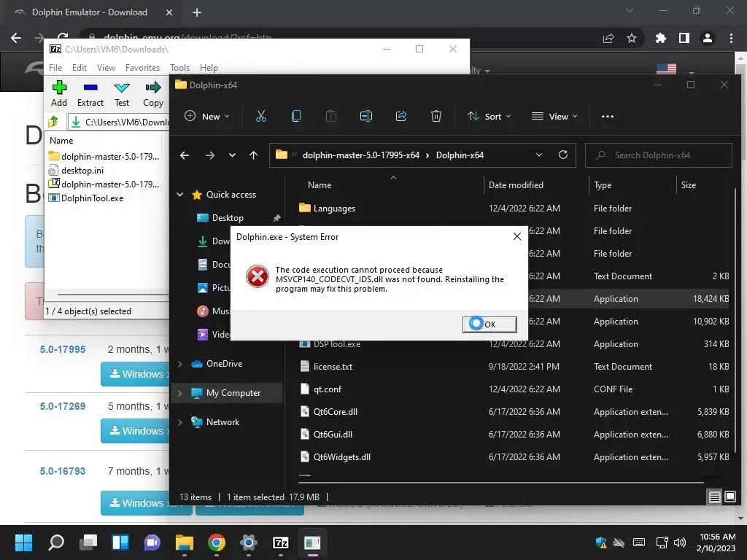Open Chrome extensions puzzle icon
Screen dimensions: 747x560
(660, 38)
